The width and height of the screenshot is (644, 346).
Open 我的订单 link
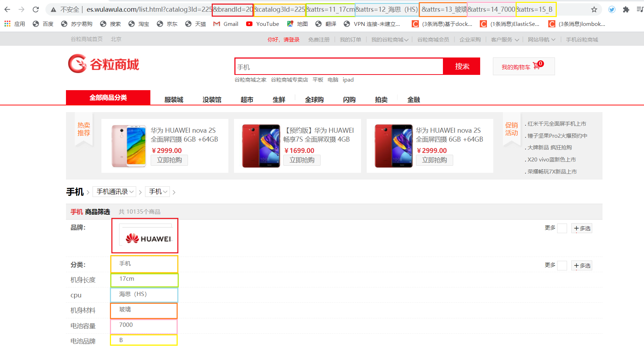point(350,40)
